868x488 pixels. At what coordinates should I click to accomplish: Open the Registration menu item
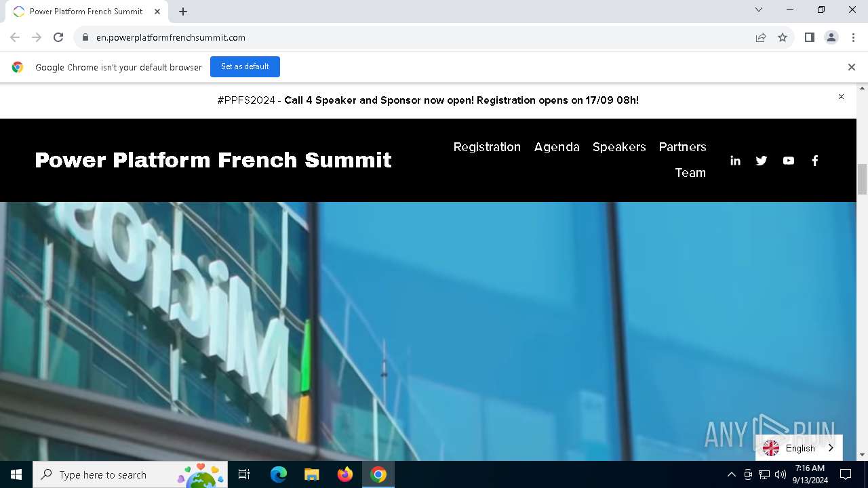pyautogui.click(x=487, y=147)
